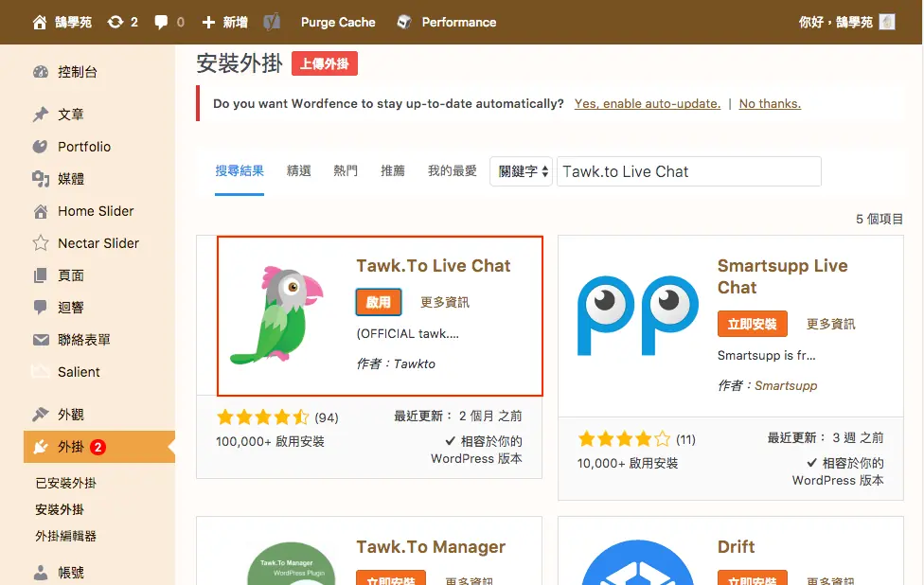Screen dimensions: 924x585
Task: Click the house icon for Home Slider
Action: point(40,211)
